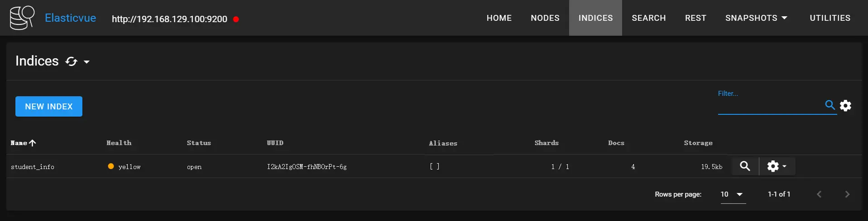The image size is (868, 221).
Task: Reload indices with the refresh icon
Action: (71, 61)
